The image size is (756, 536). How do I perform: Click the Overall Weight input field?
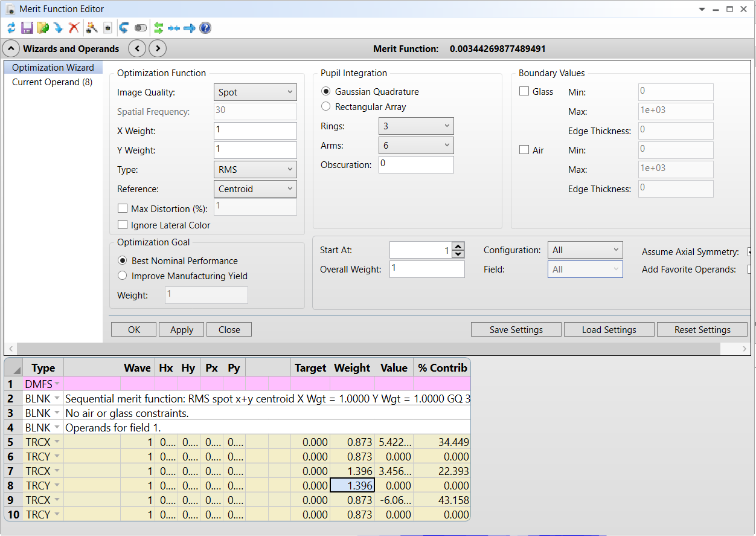coord(426,270)
